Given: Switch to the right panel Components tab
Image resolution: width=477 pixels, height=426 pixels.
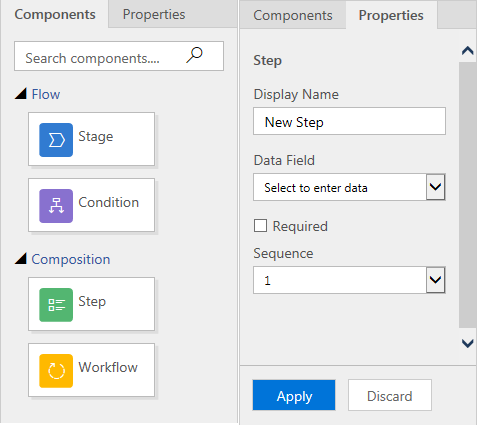Looking at the screenshot, I should point(293,15).
